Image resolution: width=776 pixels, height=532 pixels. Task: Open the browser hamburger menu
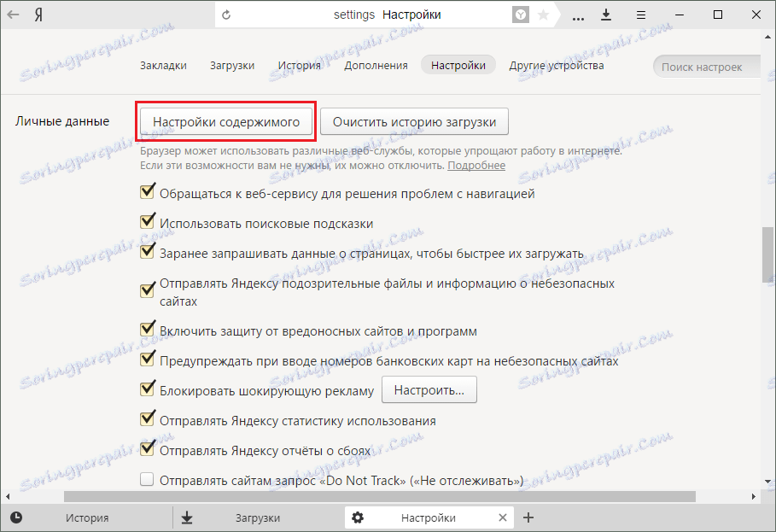(641, 15)
